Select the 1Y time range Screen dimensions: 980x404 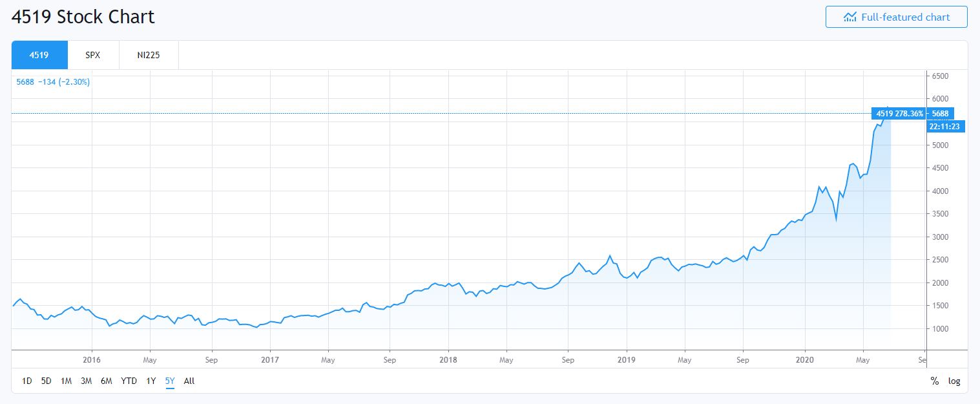[x=151, y=381]
